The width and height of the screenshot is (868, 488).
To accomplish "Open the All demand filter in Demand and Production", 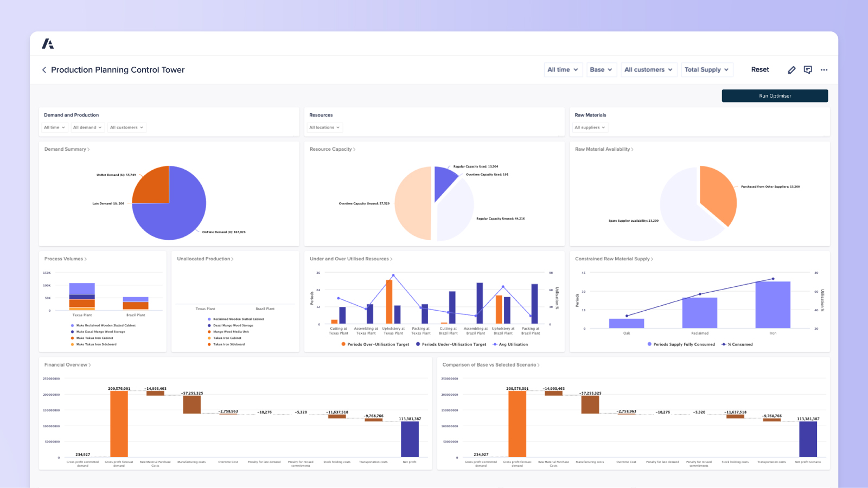I will coord(87,127).
